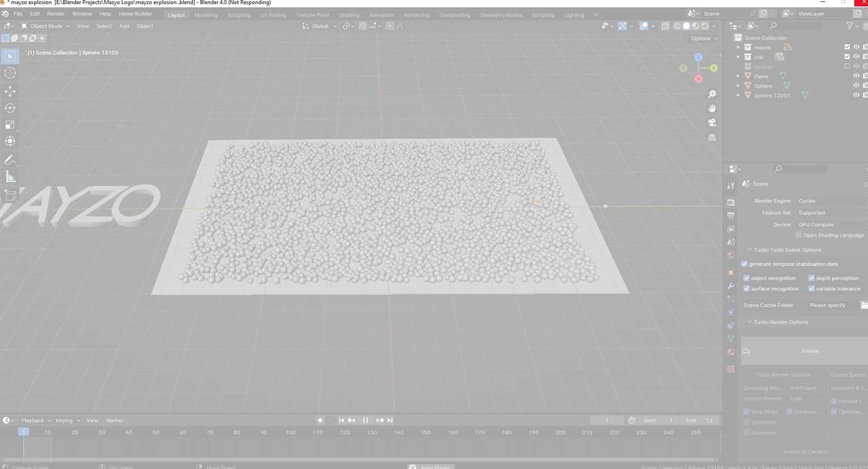Open the viewport Add menu
The image size is (868, 469).
click(124, 26)
